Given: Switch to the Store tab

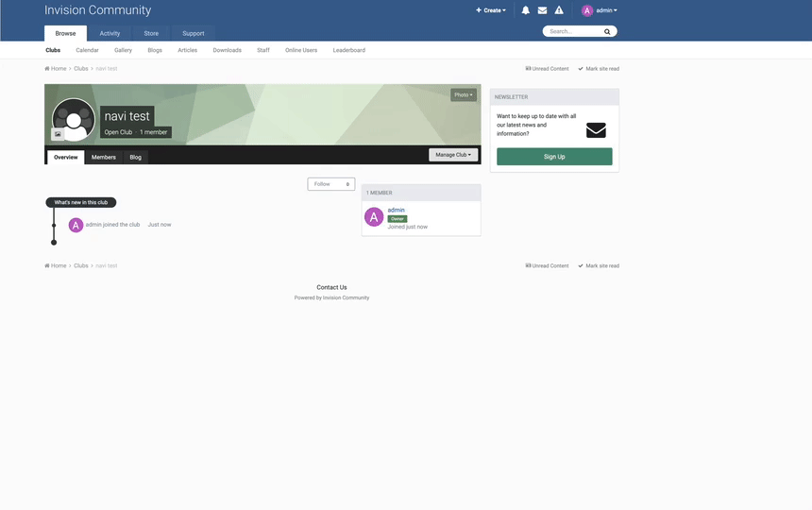Looking at the screenshot, I should coord(151,33).
